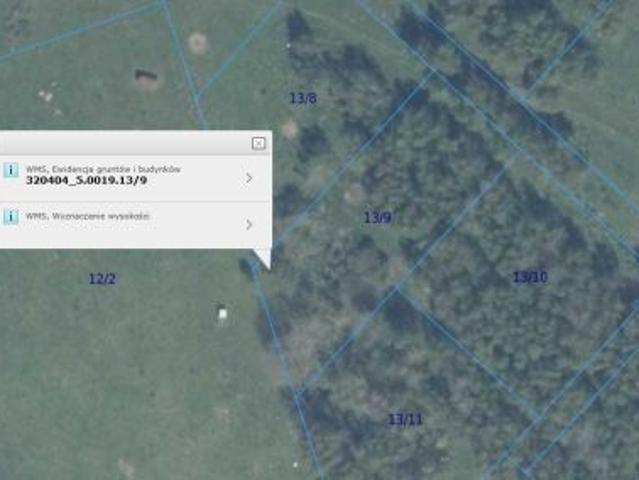Expand the Wyznaczanie wysokości chevron
Viewport: 639px width, 480px height.
(249, 224)
